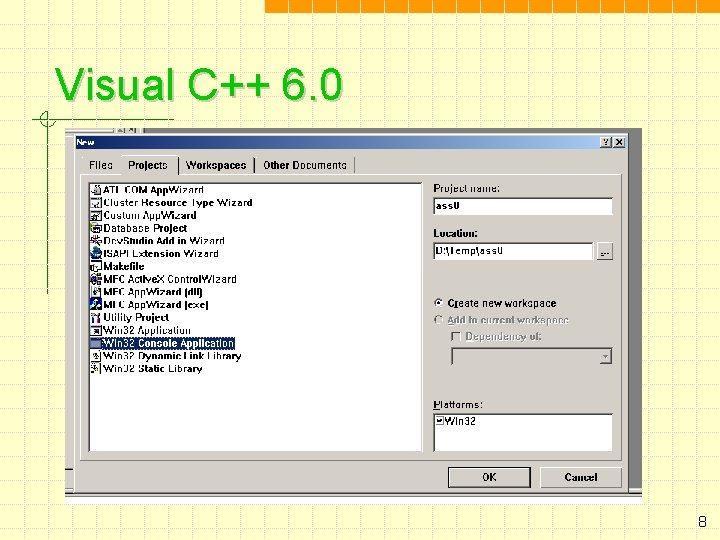
Task: Toggle the Dependency of checkbox
Action: pos(456,337)
